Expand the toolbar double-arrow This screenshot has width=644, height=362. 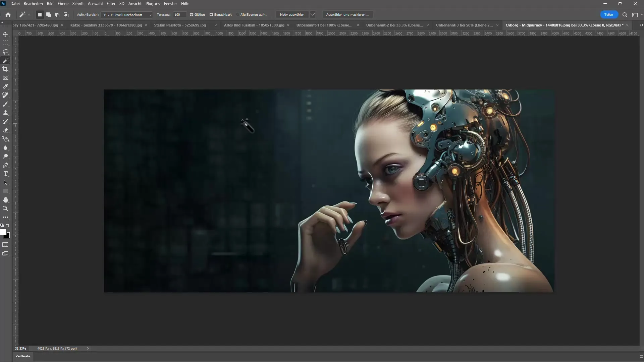pyautogui.click(x=2, y=22)
